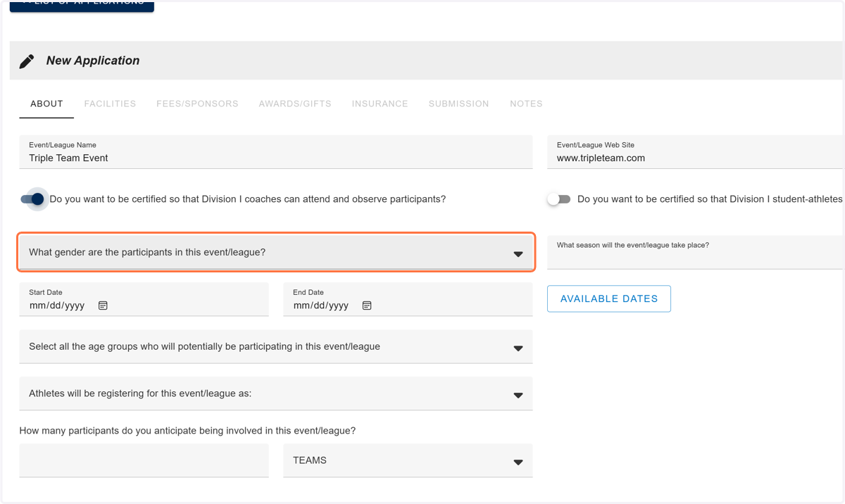
Task: Select the INSURANCE tab
Action: [x=380, y=103]
